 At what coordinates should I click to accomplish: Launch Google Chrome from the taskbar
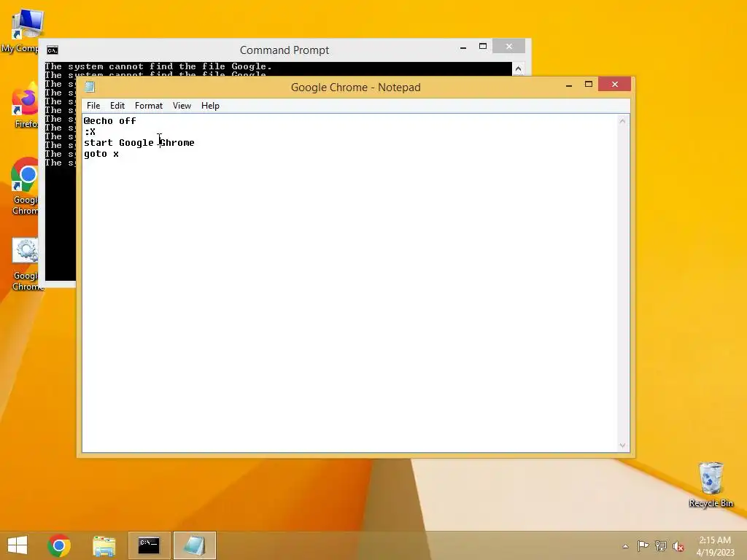tap(59, 545)
